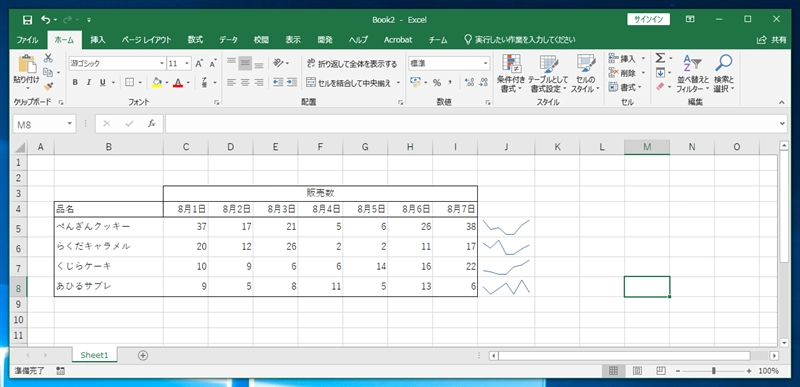Click the Sign in (サインイン) button

point(648,19)
